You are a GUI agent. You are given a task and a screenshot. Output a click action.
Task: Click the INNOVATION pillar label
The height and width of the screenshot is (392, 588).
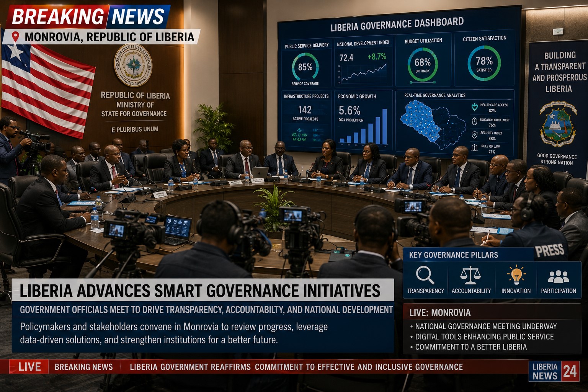click(x=516, y=291)
